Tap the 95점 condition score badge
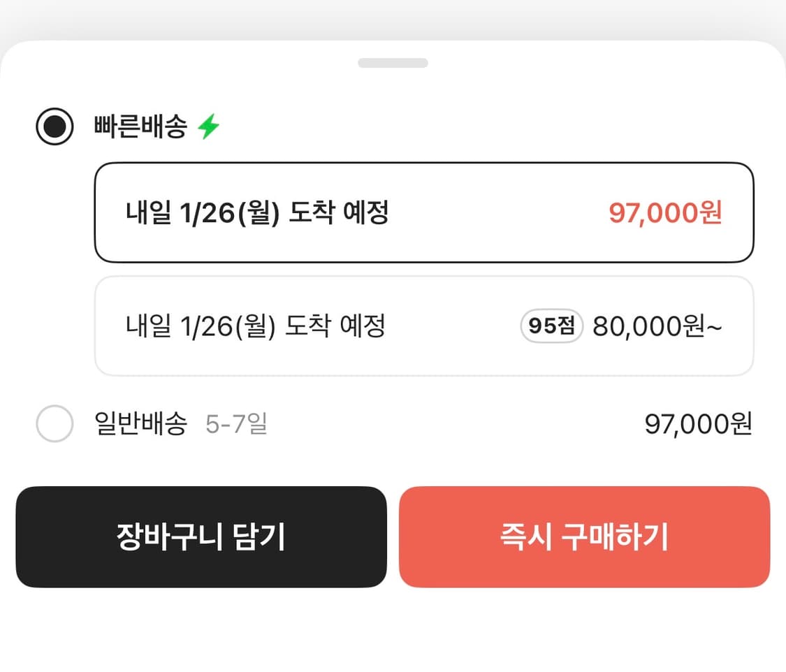This screenshot has width=786, height=672. point(550,327)
